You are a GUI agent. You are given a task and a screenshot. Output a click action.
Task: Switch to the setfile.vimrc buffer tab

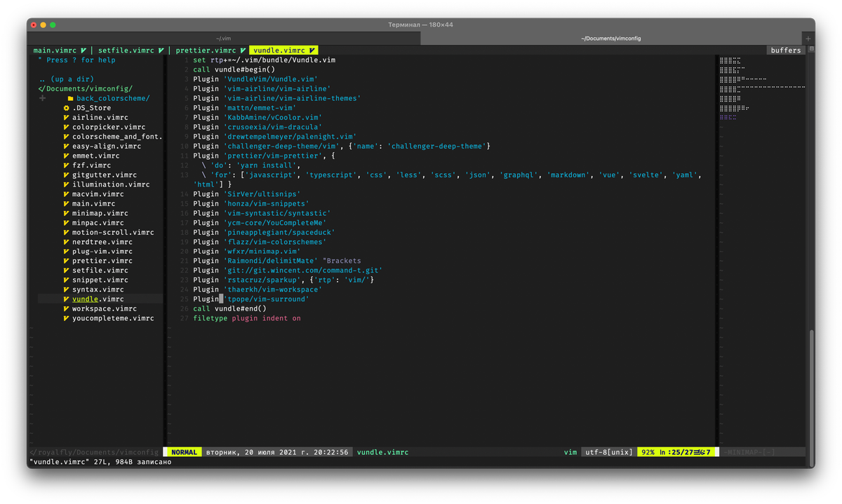click(x=131, y=50)
